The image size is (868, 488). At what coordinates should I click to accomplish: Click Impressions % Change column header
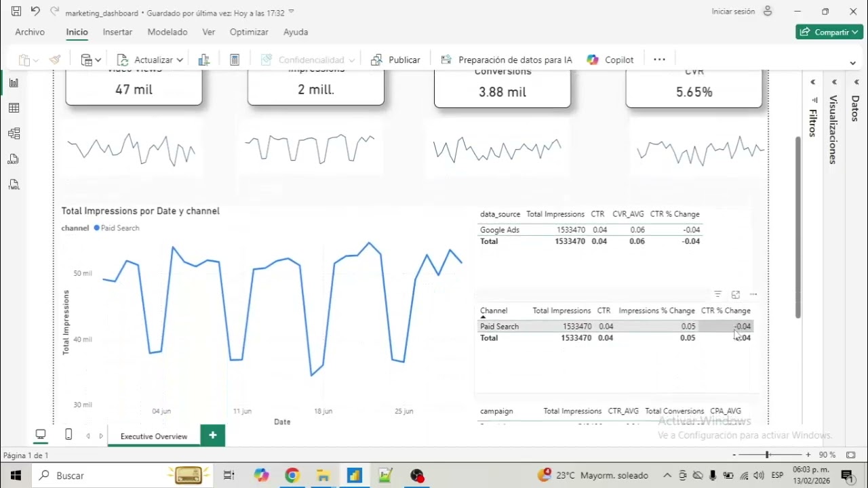click(x=656, y=311)
